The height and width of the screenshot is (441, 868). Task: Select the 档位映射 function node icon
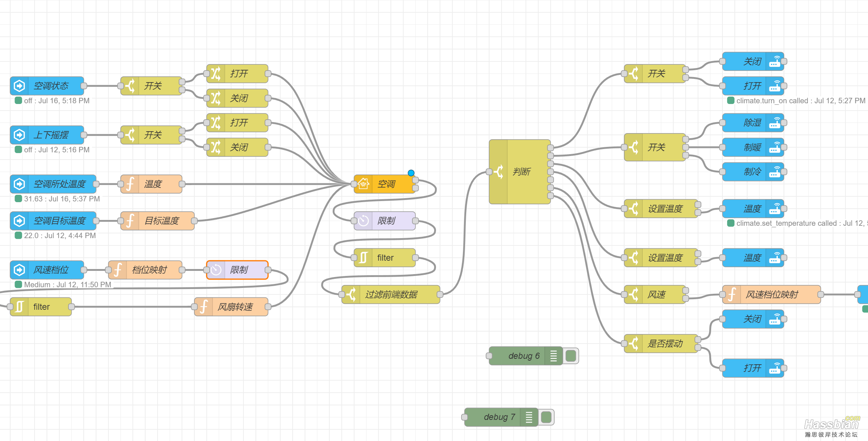click(x=118, y=270)
